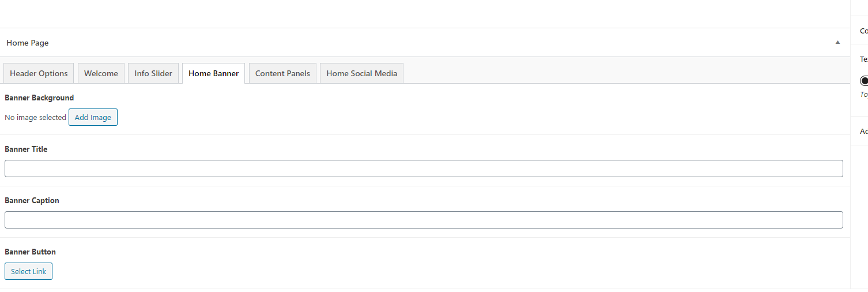Viewport: 868px width, 292px height.
Task: Go to the Info Slider tab
Action: pyautogui.click(x=153, y=73)
